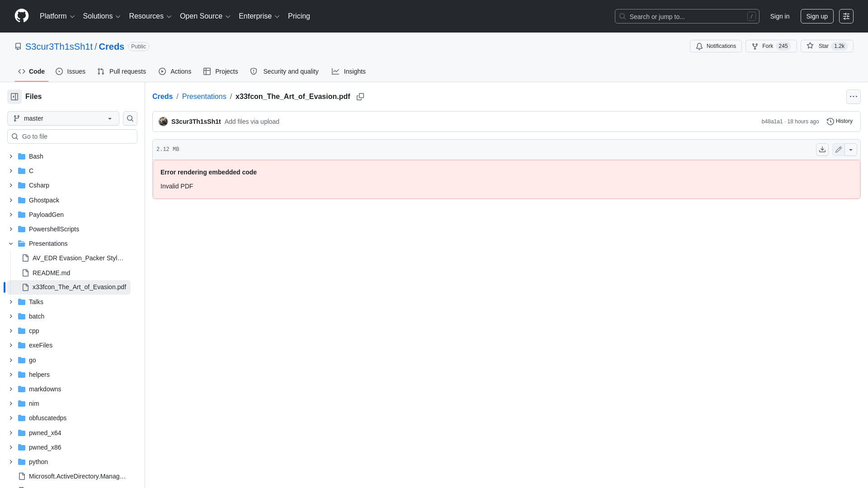Expand the Enterprise menu

click(x=259, y=16)
